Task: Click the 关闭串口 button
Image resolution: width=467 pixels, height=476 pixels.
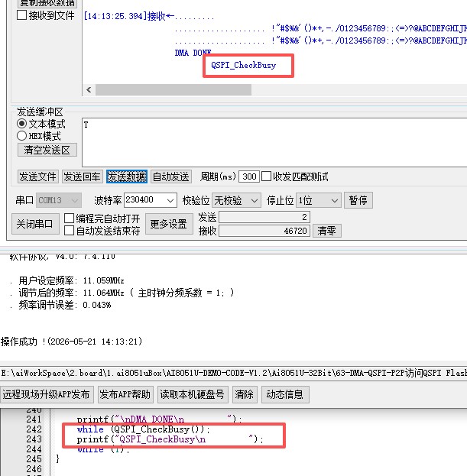Action: coord(35,224)
